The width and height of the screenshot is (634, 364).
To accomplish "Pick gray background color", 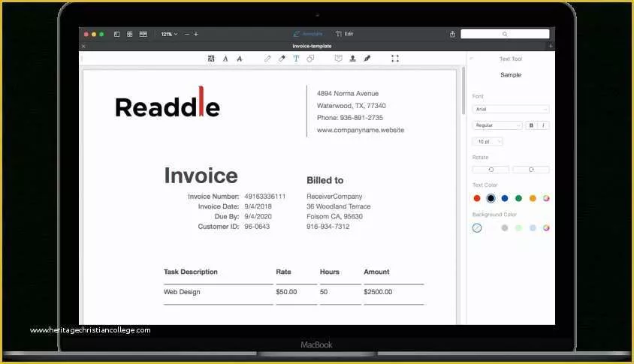I will point(505,228).
